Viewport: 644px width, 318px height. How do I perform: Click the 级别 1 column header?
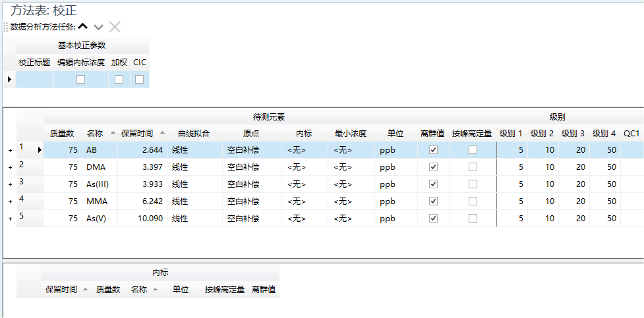coord(511,133)
